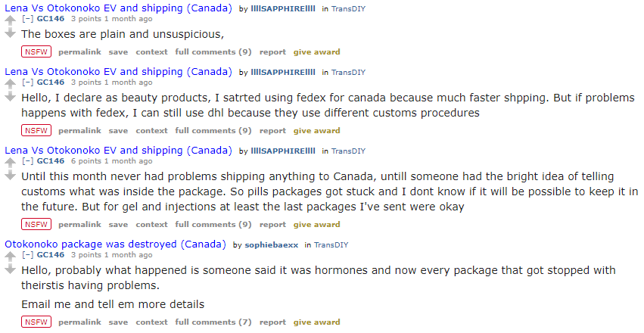Screen dimensions: 644x333
Task: Upvote the first comment about plain boxes
Action: [x=10, y=20]
